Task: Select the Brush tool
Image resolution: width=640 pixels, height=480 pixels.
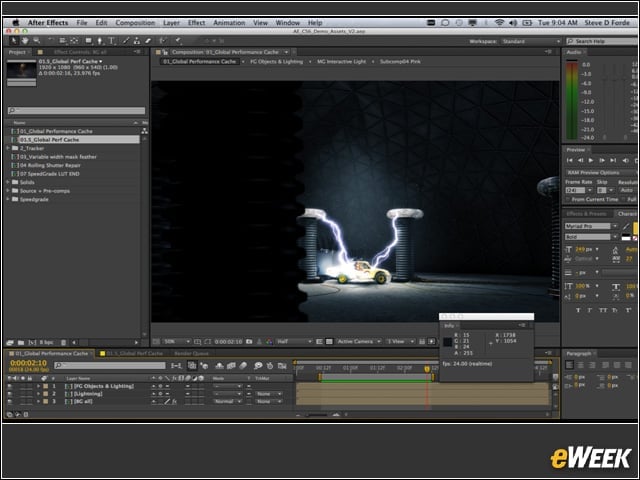Action: 126,41
